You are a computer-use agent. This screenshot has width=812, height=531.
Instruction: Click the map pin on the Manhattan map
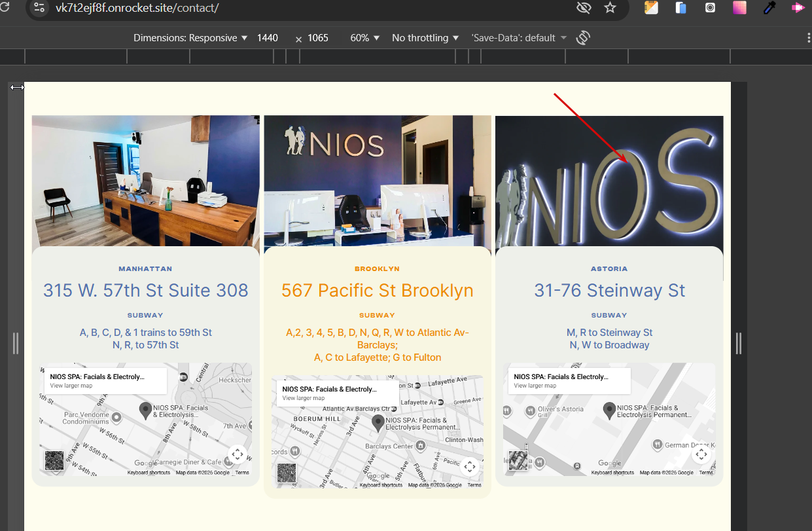[x=146, y=411]
